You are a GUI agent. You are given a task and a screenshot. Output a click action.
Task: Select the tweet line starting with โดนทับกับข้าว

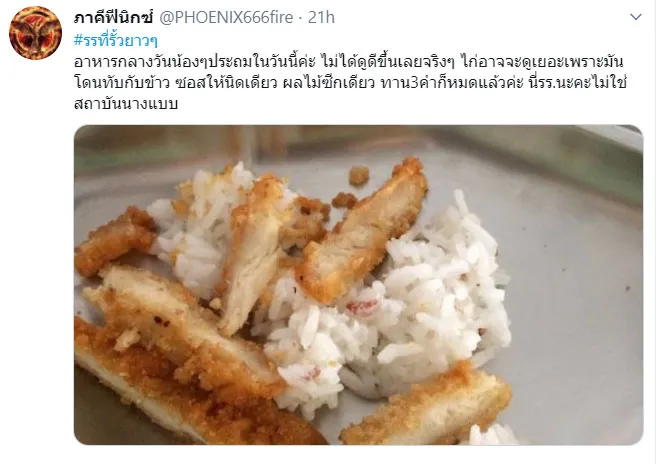click(x=350, y=82)
